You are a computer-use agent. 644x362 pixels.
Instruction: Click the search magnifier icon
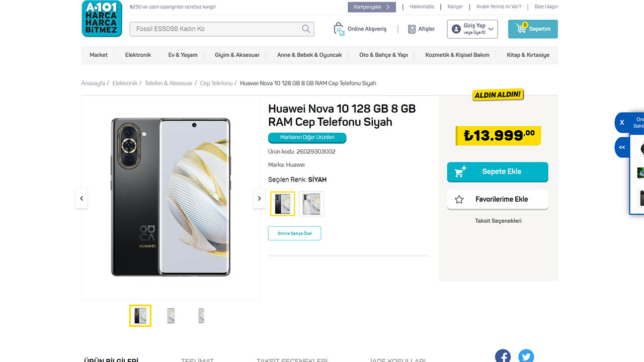(x=306, y=29)
